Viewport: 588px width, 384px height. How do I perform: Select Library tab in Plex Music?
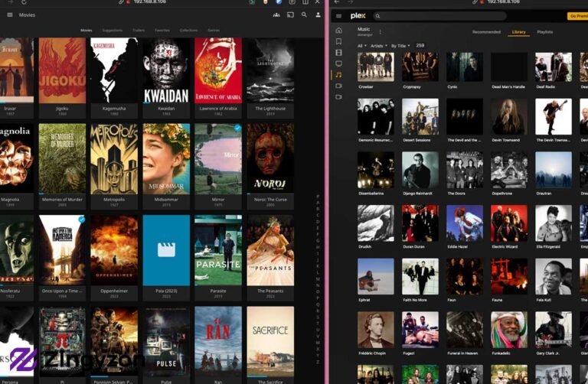point(518,32)
